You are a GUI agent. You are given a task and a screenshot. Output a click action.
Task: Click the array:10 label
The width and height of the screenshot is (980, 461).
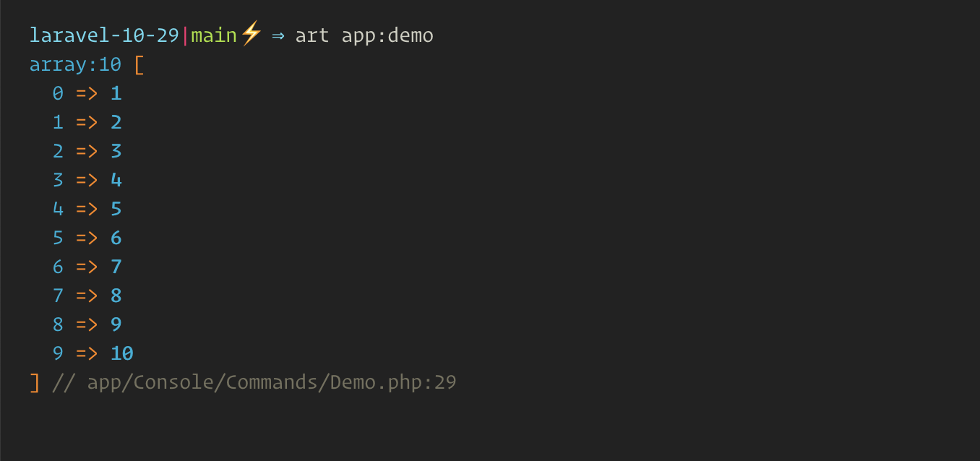pos(75,64)
